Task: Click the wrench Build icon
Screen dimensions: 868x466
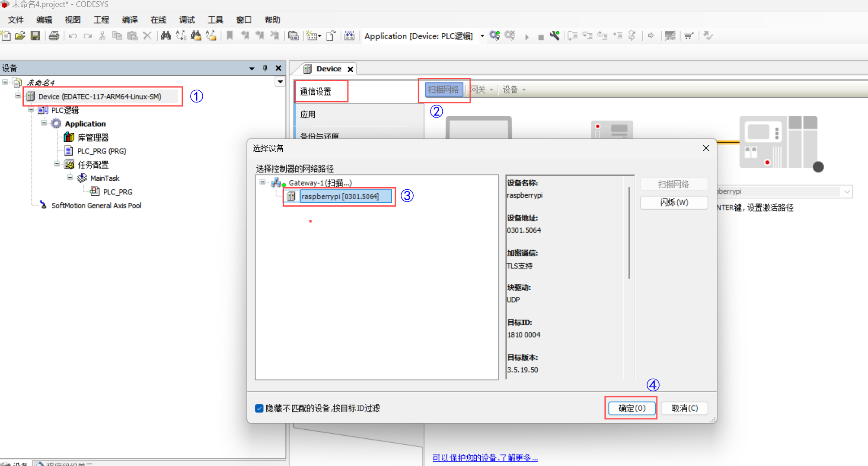Action: click(555, 36)
